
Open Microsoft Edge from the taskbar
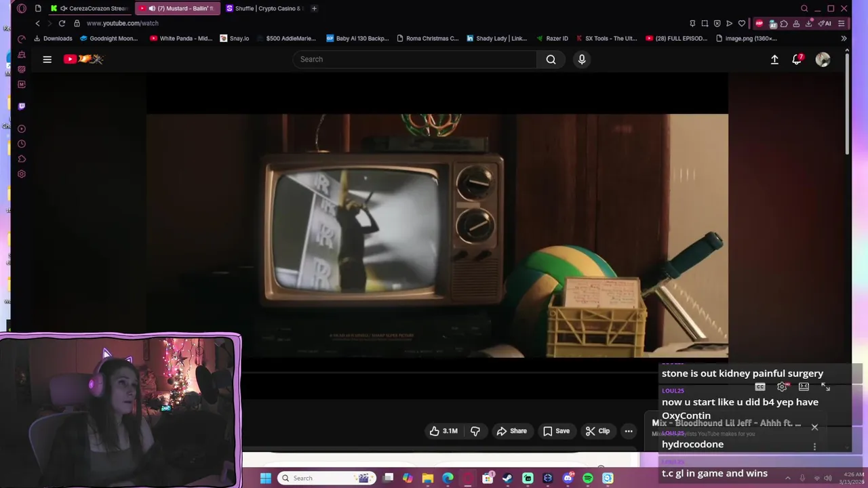448,479
